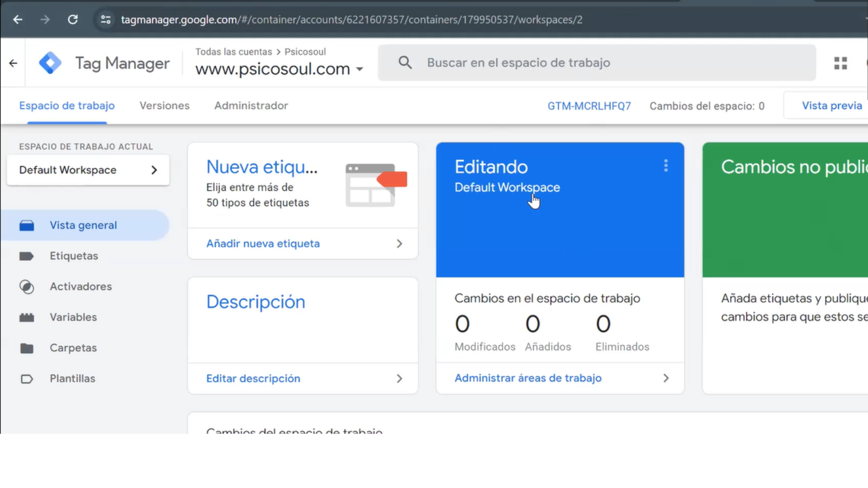Click the Cambios no publicados green card
868x488 pixels.
785,210
